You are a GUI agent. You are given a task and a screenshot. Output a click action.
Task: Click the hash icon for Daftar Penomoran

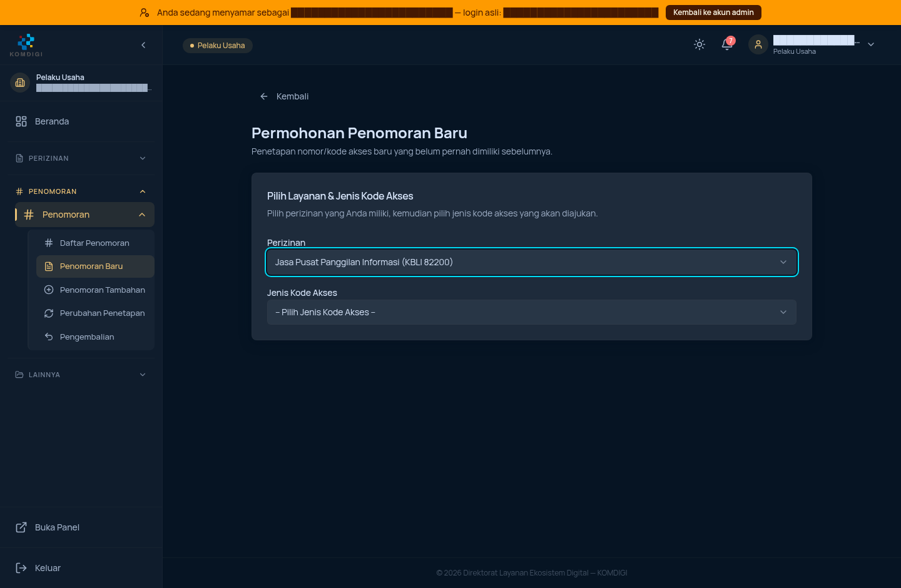click(49, 243)
